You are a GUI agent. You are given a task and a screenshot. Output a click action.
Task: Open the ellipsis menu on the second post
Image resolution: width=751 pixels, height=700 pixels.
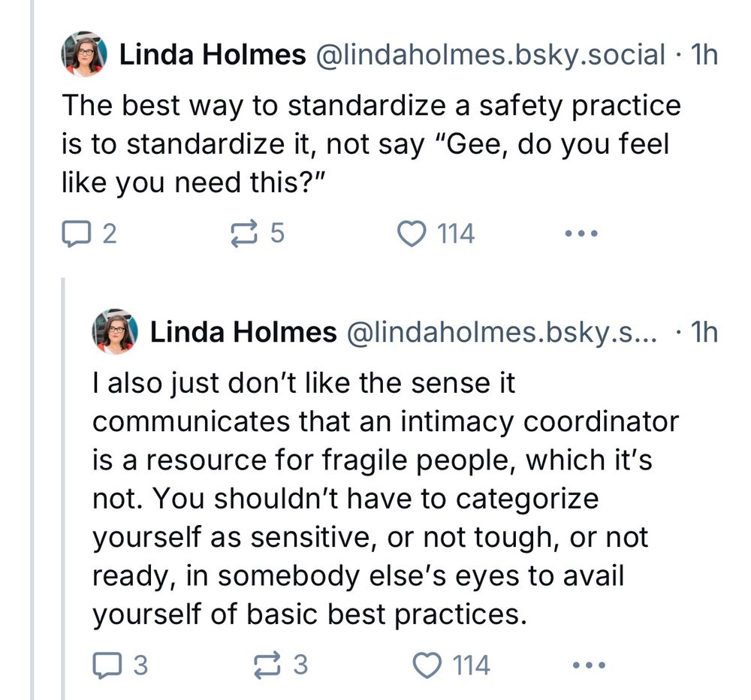(x=590, y=665)
